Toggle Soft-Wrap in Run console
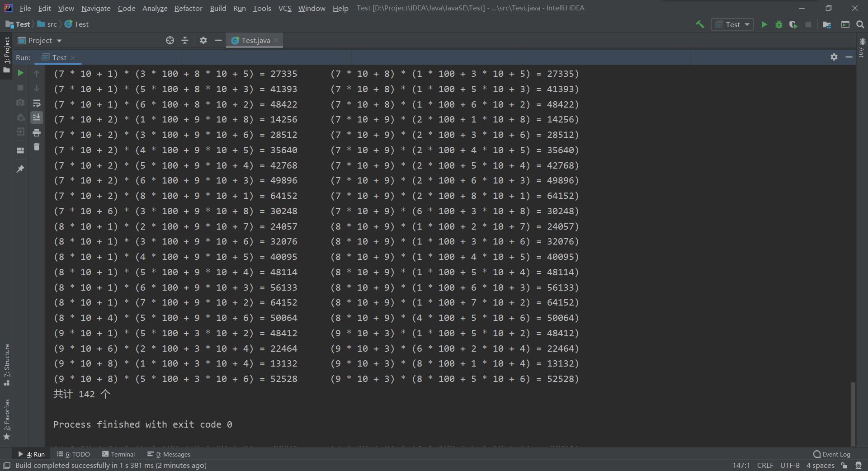The image size is (868, 471). tap(37, 103)
